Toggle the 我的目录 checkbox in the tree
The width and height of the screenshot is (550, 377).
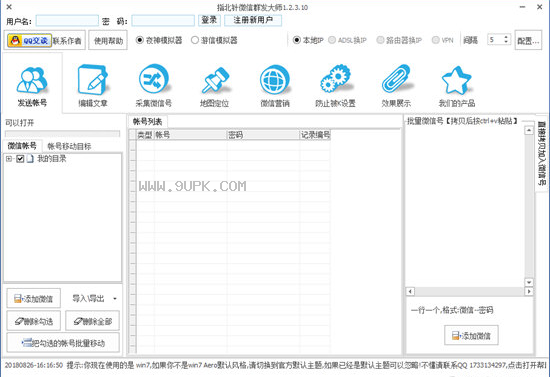tap(20, 159)
